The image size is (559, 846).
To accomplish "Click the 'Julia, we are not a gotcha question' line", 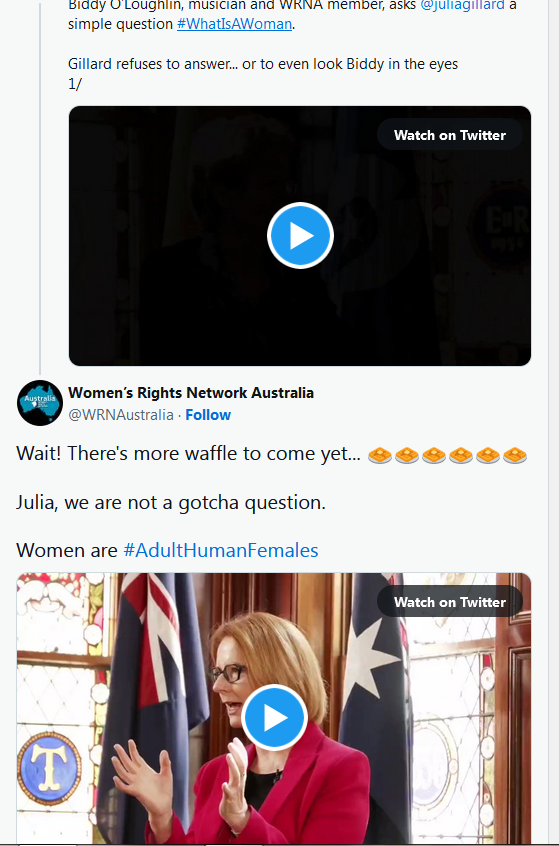I will pos(171,502).
